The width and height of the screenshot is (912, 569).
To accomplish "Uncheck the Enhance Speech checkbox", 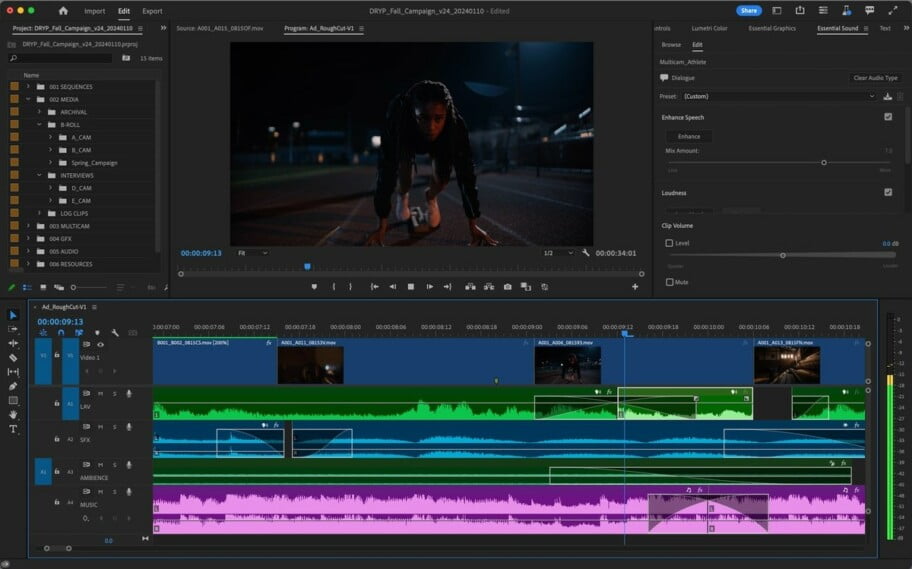I will (888, 117).
